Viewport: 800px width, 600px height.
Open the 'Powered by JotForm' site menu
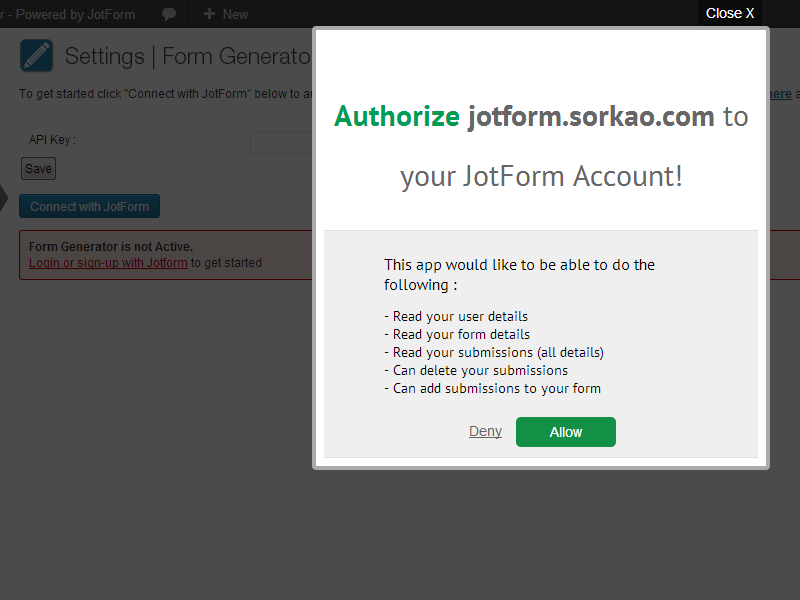click(70, 14)
